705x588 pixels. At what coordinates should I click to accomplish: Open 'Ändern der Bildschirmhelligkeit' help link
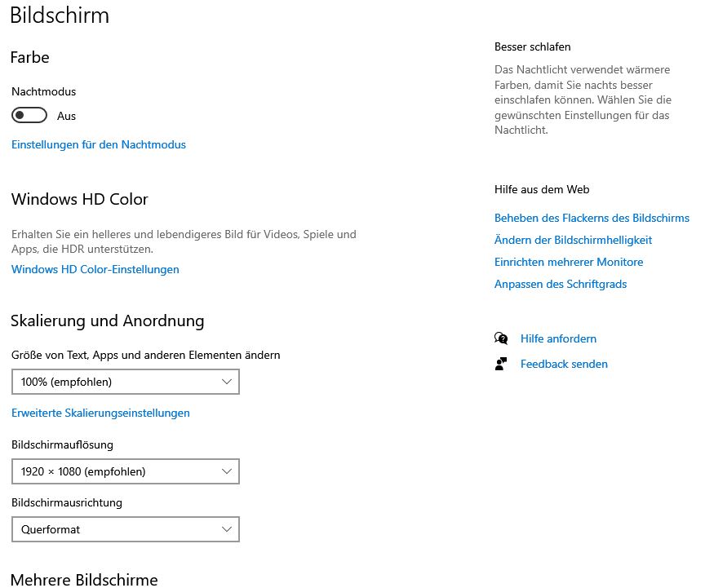click(x=573, y=240)
